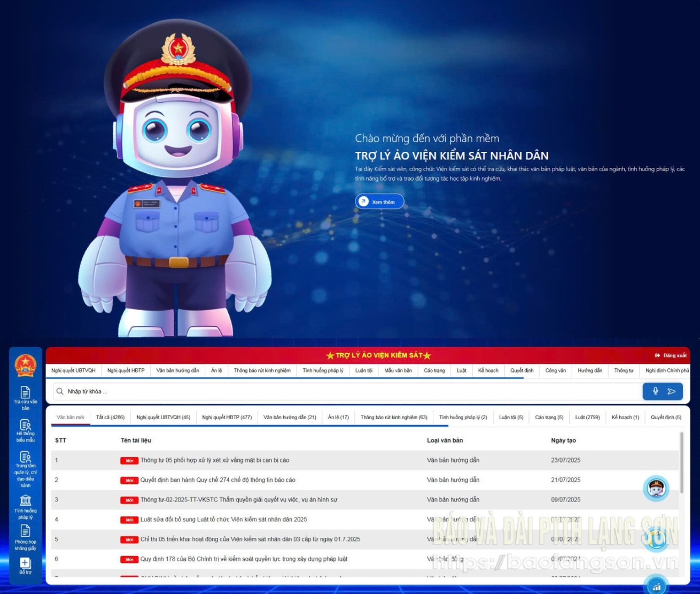700x594 pixels.
Task: Select Thông báo rút kinh nghiệm top tab
Action: [262, 371]
